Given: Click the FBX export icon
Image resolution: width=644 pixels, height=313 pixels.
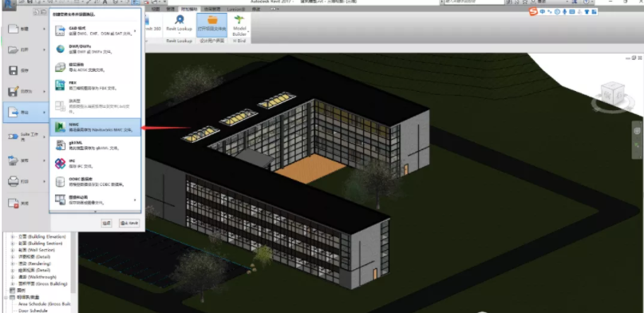Looking at the screenshot, I should coord(61,85).
